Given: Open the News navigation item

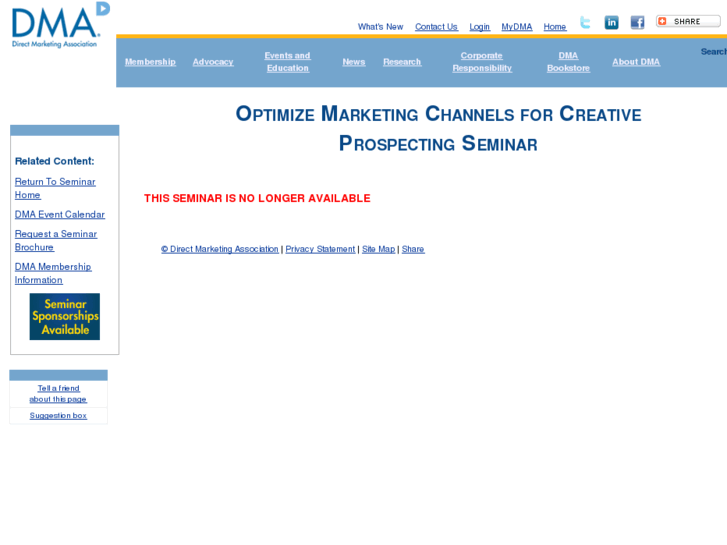Looking at the screenshot, I should point(354,62).
